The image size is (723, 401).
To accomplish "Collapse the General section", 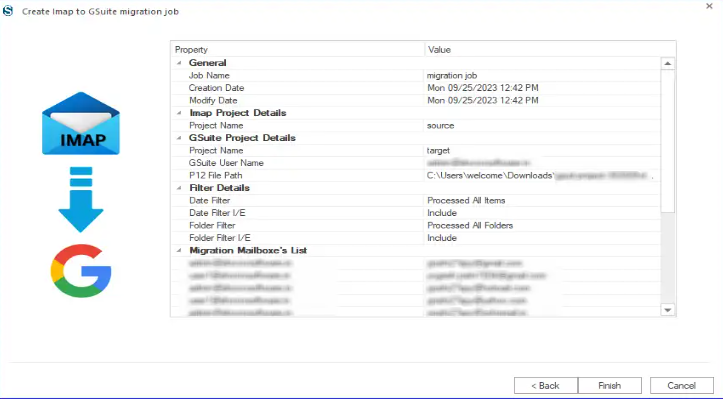I will point(179,63).
